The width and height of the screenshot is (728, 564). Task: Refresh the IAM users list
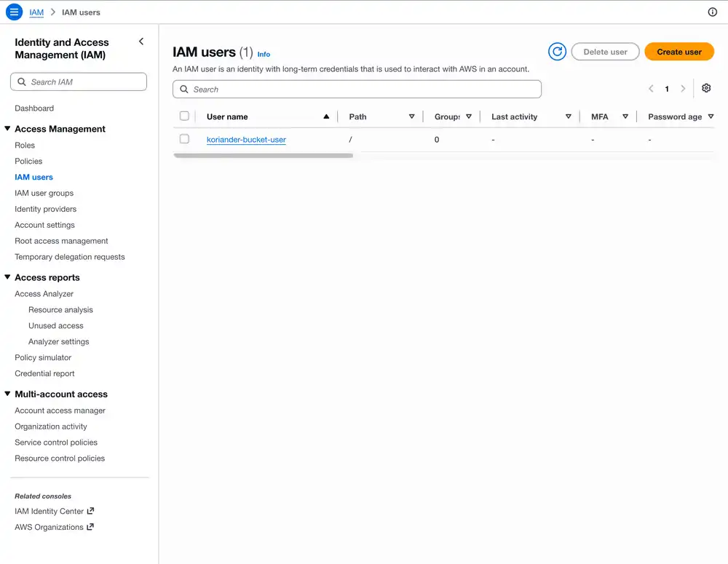pos(557,52)
